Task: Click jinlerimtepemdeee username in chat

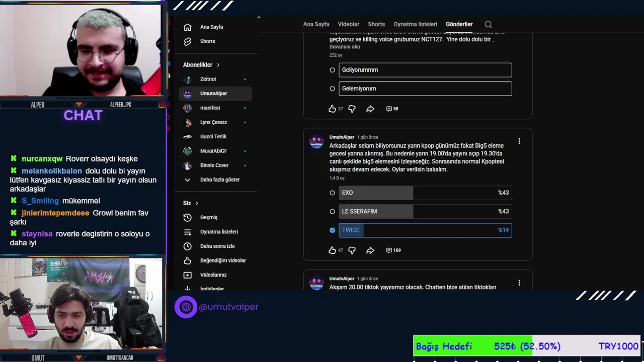Action: [x=55, y=213]
